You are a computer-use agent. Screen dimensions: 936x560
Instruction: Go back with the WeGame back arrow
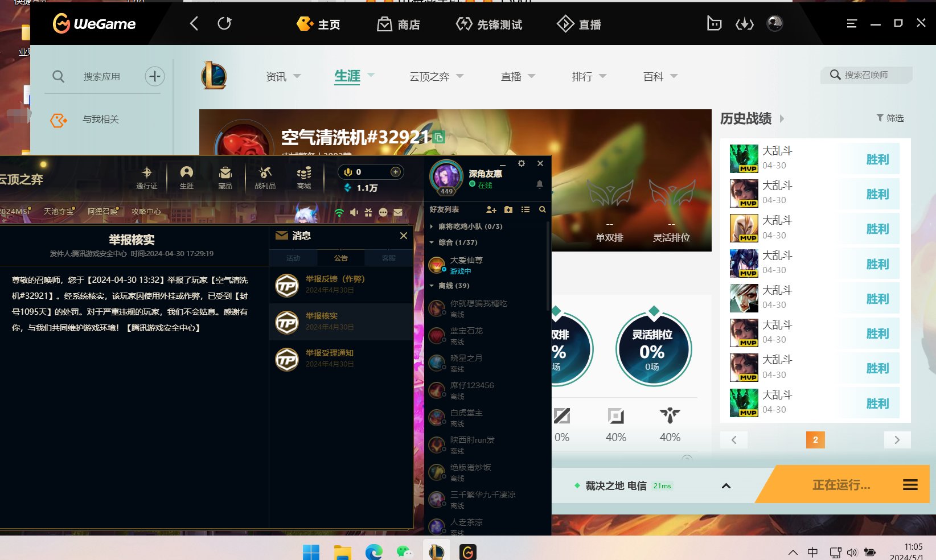pyautogui.click(x=194, y=23)
